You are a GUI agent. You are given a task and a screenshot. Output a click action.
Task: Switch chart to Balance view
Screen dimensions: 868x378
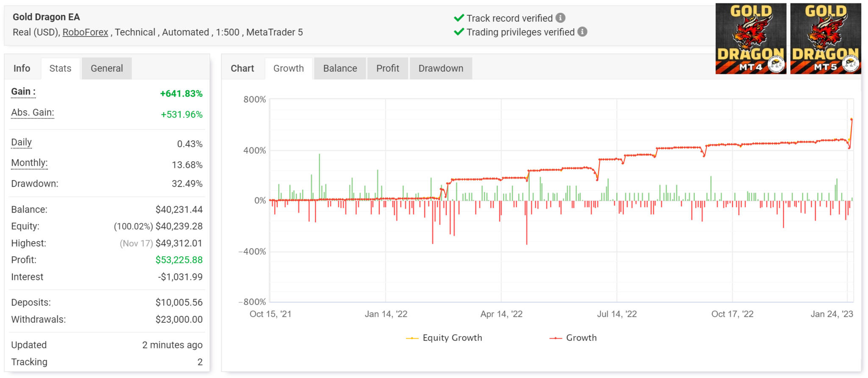tap(340, 68)
